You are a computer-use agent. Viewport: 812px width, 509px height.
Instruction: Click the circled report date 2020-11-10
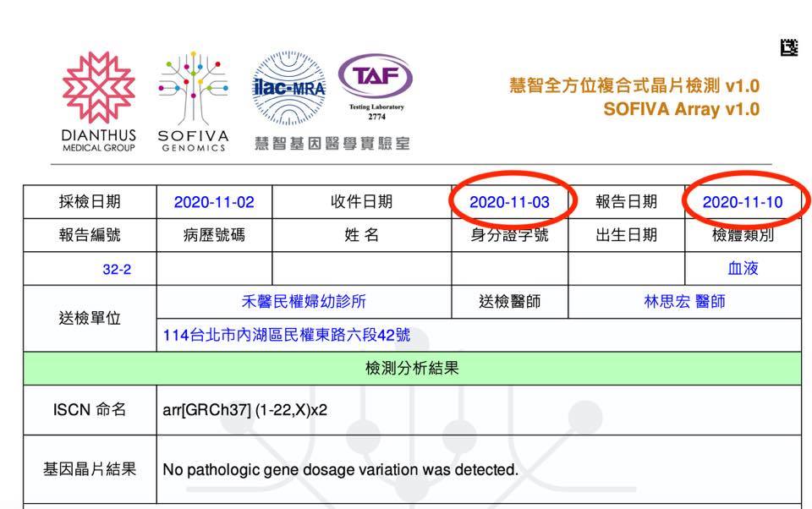(743, 202)
